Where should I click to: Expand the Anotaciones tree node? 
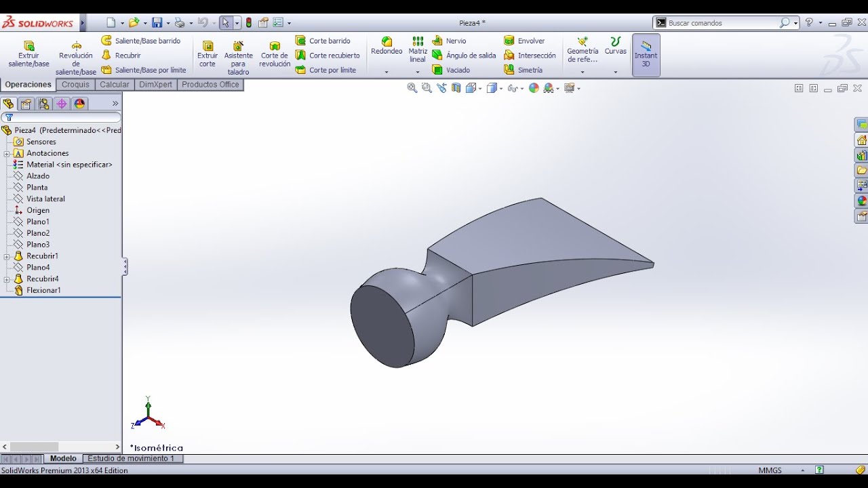click(x=7, y=153)
